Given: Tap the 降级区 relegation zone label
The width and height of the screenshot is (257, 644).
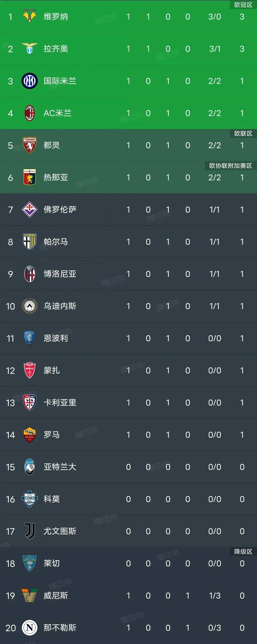Looking at the screenshot, I should click(243, 552).
